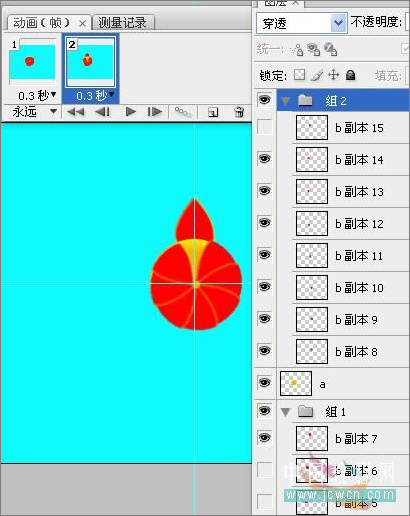Viewport: 410px width, 516px height.
Task: Switch to the 动画(帧) tab
Action: point(42,23)
